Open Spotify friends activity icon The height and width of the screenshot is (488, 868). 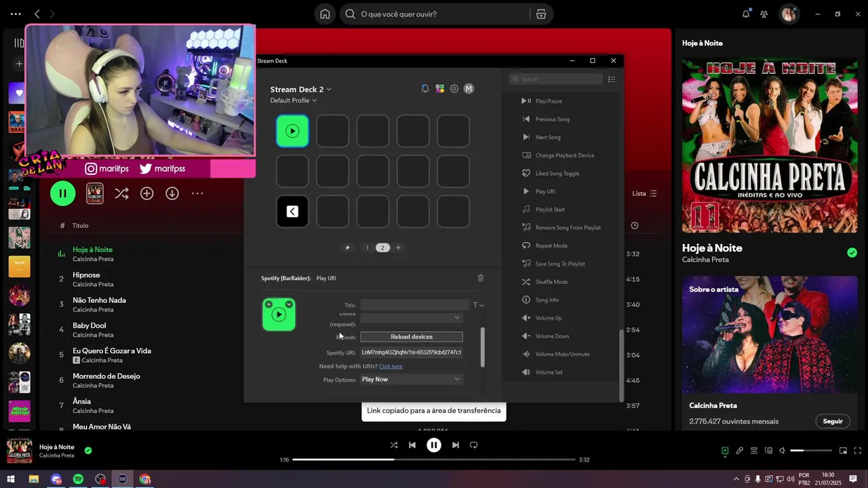[x=764, y=14]
